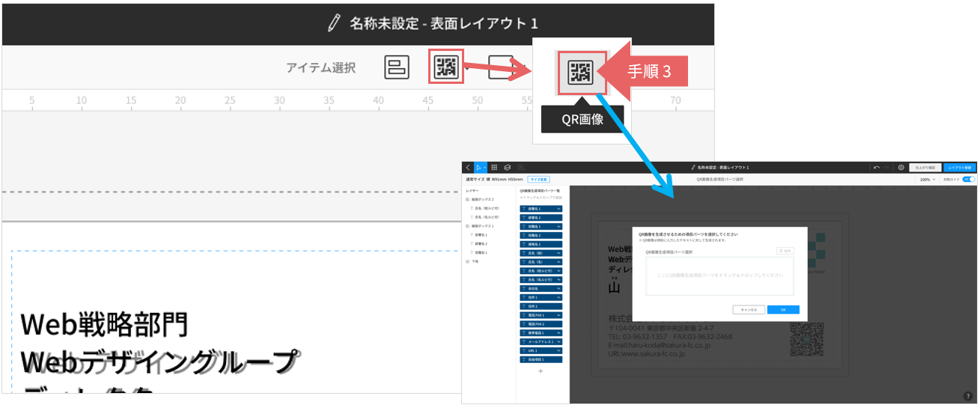Image resolution: width=980 pixels, height=408 pixels.
Task: Click the QR code on small business card
Action: [x=806, y=339]
